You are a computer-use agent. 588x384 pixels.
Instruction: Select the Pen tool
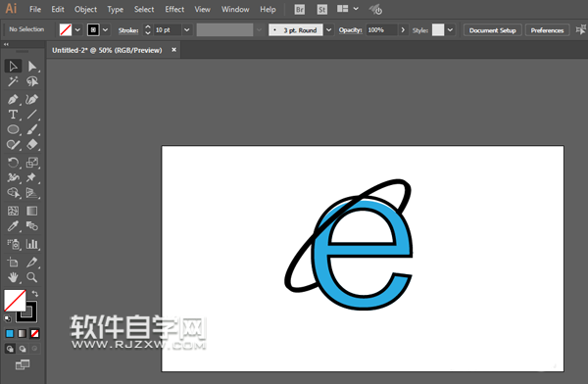coord(13,99)
